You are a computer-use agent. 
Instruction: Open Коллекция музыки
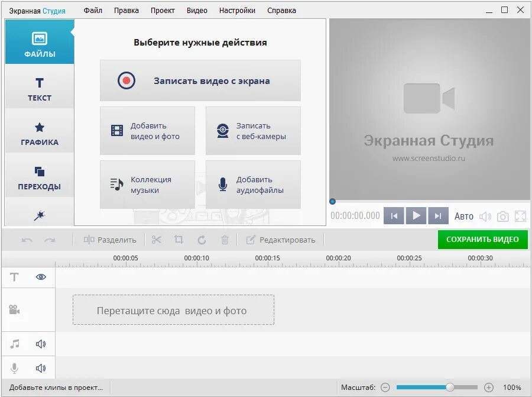point(147,185)
